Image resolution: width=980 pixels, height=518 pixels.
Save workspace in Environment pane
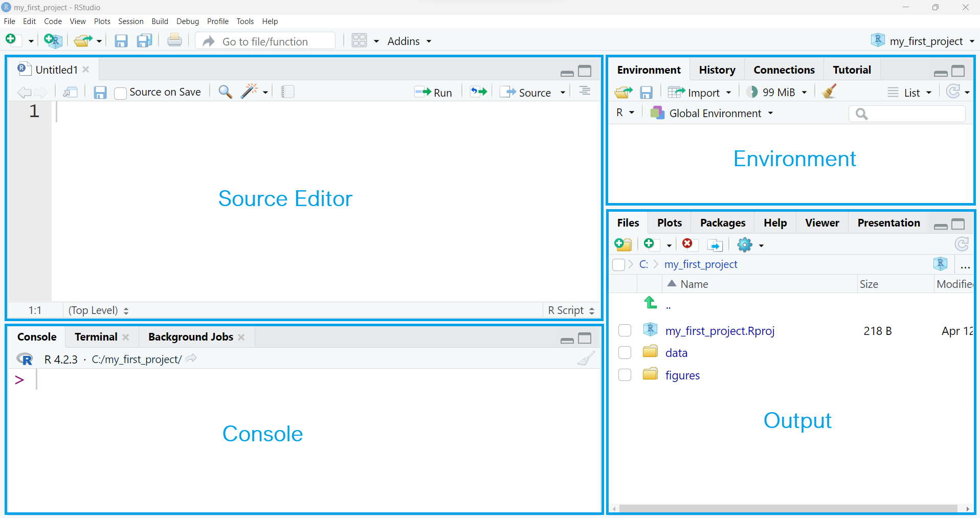coord(646,92)
